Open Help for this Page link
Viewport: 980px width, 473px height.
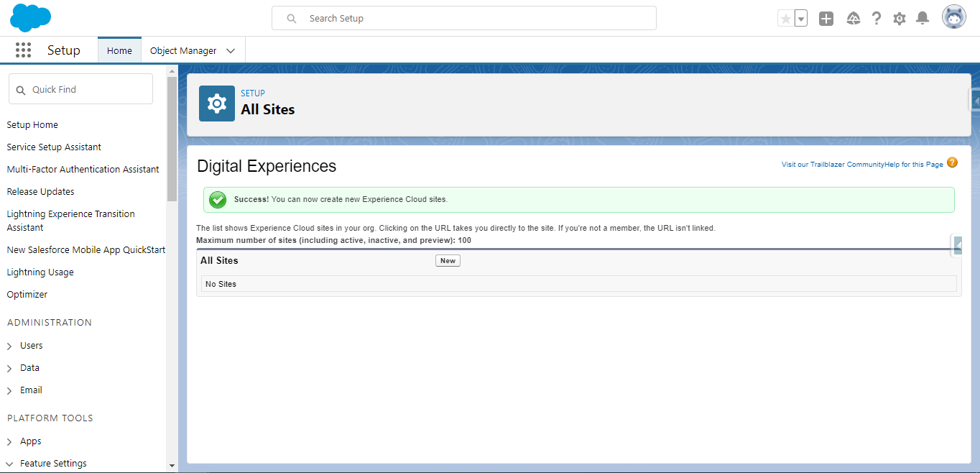click(914, 165)
